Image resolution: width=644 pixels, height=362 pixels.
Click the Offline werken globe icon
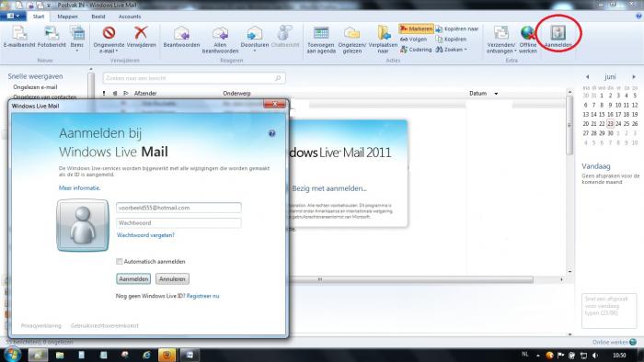[528, 33]
